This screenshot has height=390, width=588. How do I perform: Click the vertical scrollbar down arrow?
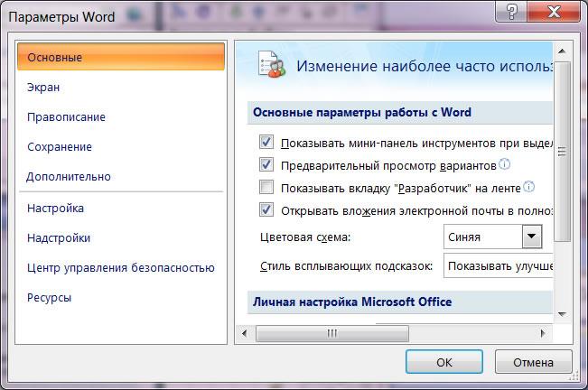pyautogui.click(x=562, y=314)
